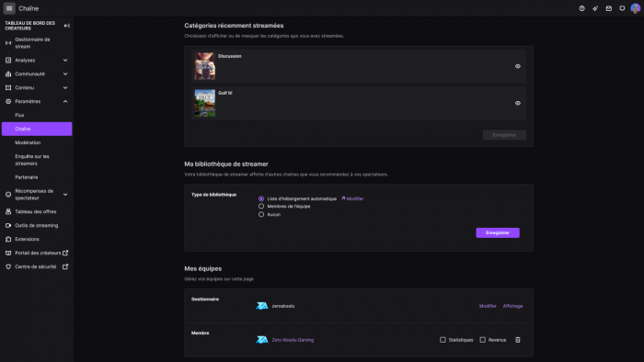Image resolution: width=644 pixels, height=362 pixels.
Task: Enable Statistiques checkbox for Zero Absolu Gaming
Action: pyautogui.click(x=443, y=340)
